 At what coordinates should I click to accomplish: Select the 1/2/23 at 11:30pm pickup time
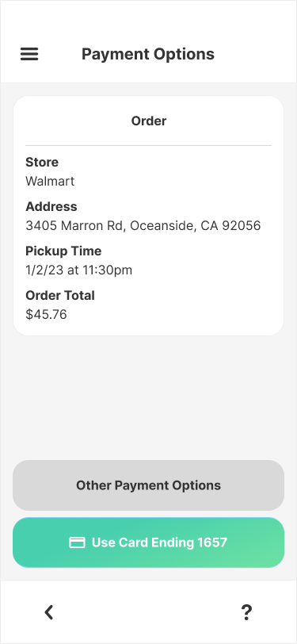click(x=78, y=270)
